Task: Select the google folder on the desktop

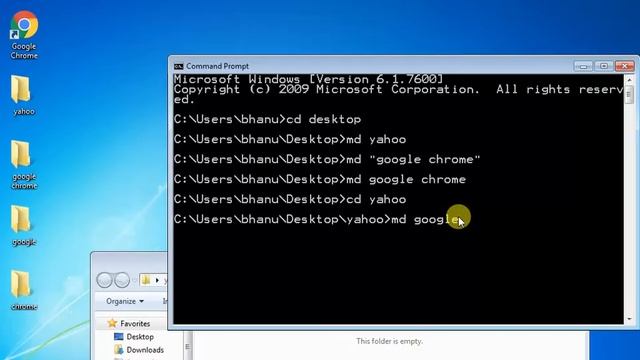Action: [24, 225]
